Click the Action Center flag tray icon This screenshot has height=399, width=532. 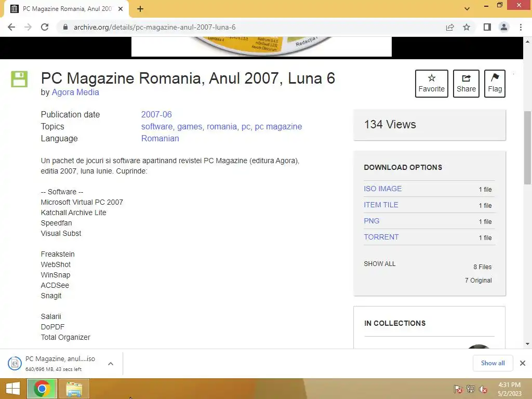(x=458, y=389)
